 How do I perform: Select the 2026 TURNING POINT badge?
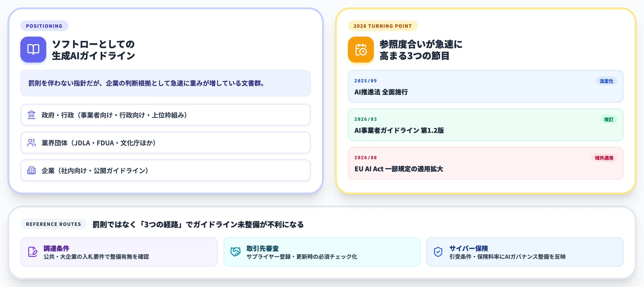pyautogui.click(x=383, y=26)
